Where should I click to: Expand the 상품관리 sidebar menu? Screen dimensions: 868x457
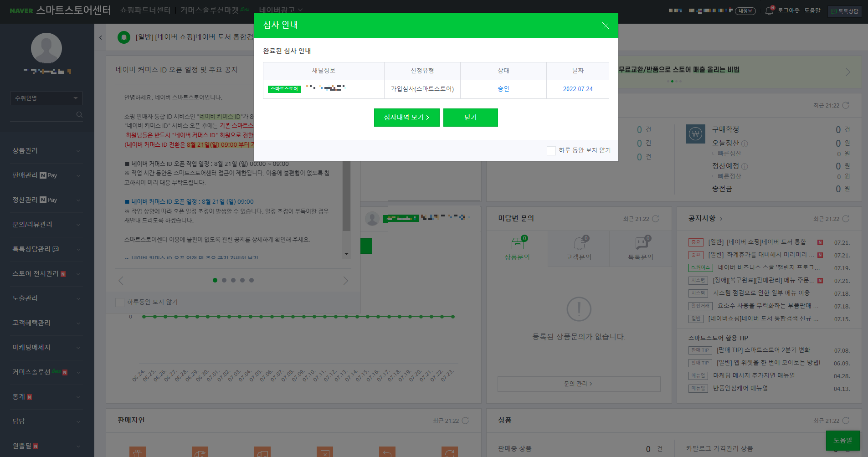[46, 151]
